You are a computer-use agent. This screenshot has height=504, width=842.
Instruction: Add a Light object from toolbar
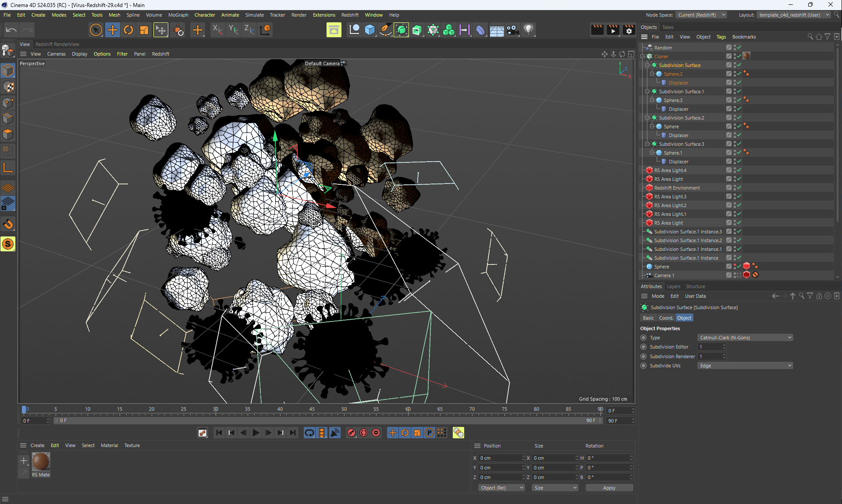click(x=529, y=30)
